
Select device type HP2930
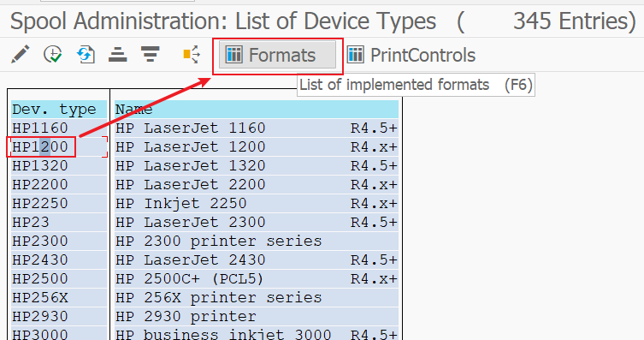[x=40, y=317]
